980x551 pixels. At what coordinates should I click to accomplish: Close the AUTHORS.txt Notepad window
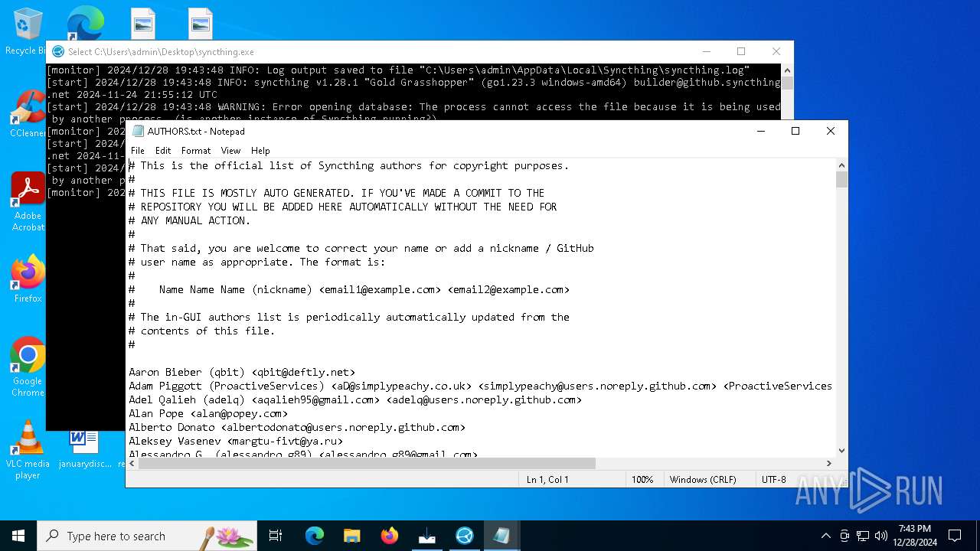point(831,131)
